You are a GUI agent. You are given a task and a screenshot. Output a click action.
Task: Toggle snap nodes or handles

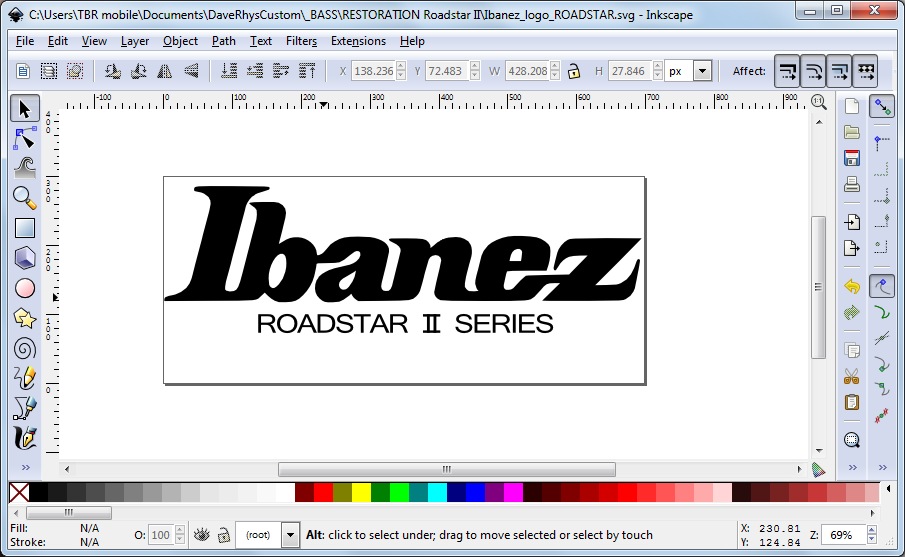(x=882, y=287)
